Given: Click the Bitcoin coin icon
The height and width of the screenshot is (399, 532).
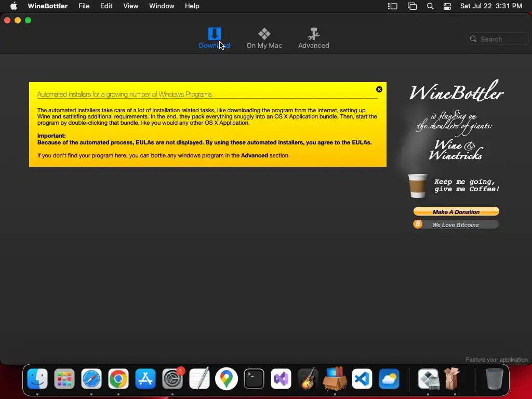Looking at the screenshot, I should click(418, 224).
